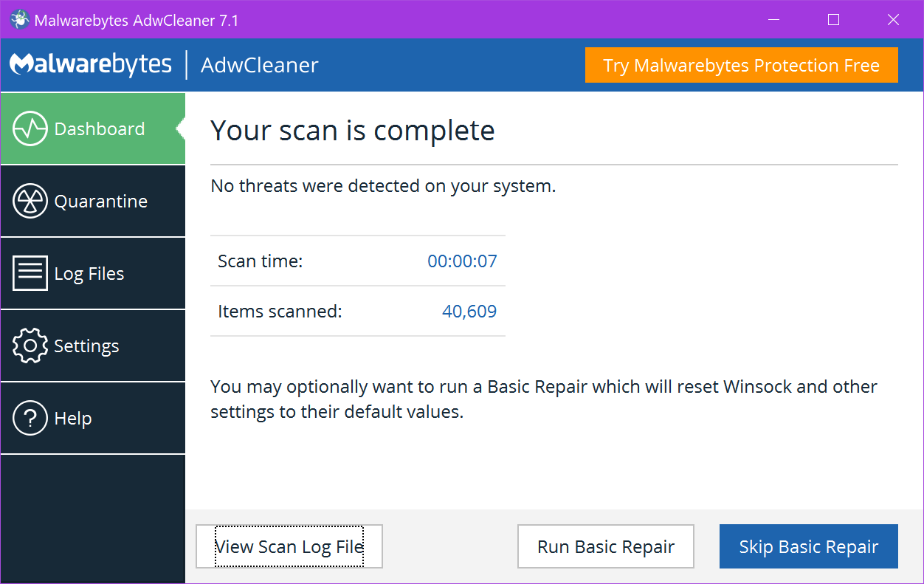Close the AdwCleaner window
Image resolution: width=924 pixels, height=584 pixels.
pyautogui.click(x=893, y=20)
